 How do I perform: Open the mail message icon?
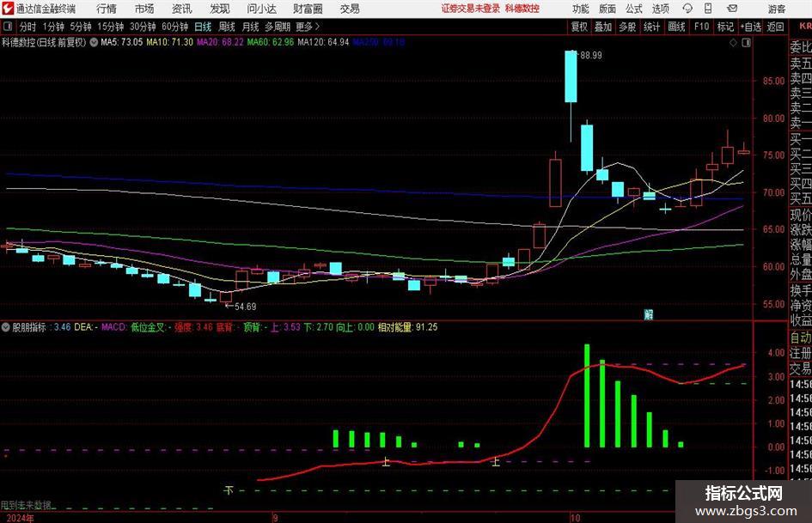coord(732,9)
